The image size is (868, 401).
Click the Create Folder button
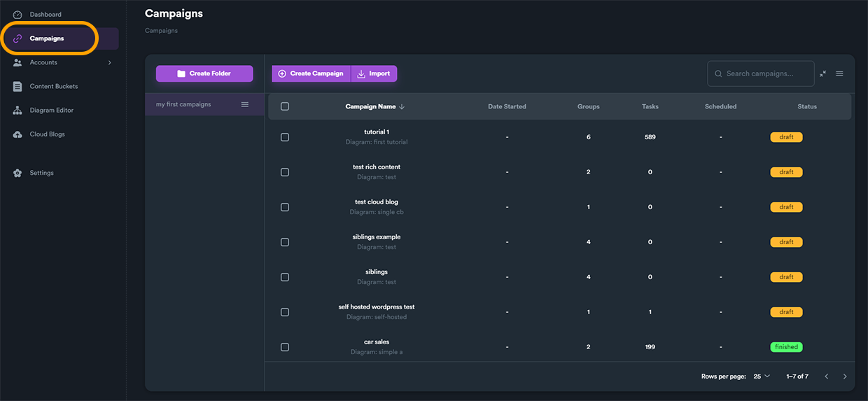click(204, 73)
